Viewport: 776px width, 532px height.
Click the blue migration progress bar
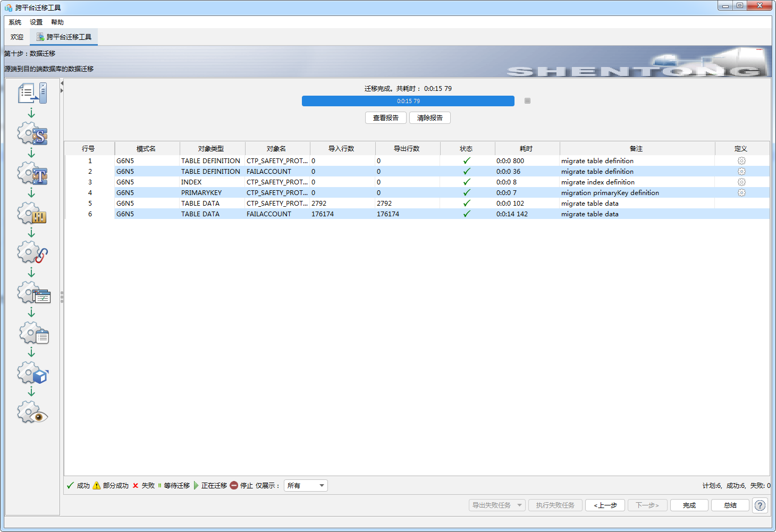[x=408, y=101]
